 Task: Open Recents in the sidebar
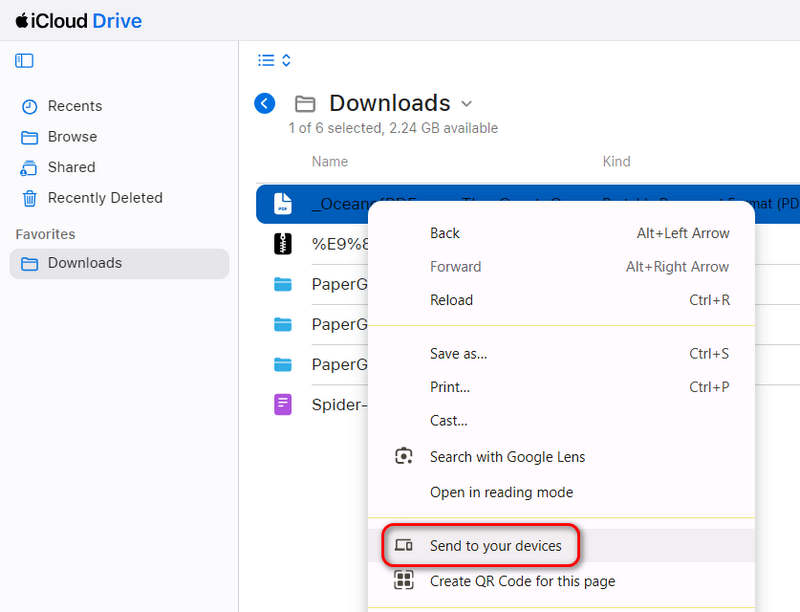pyautogui.click(x=74, y=106)
